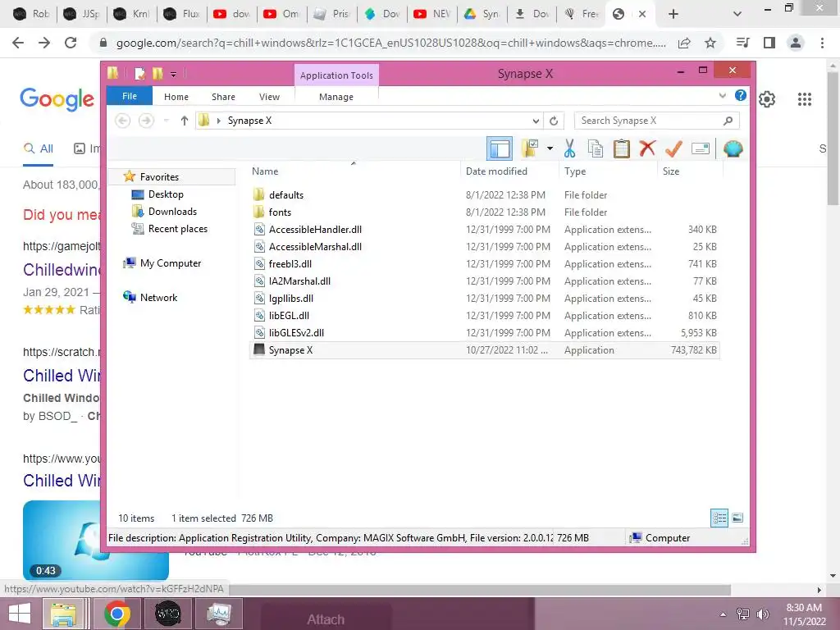
Task: Select libEGL.dll file
Action: point(484,316)
